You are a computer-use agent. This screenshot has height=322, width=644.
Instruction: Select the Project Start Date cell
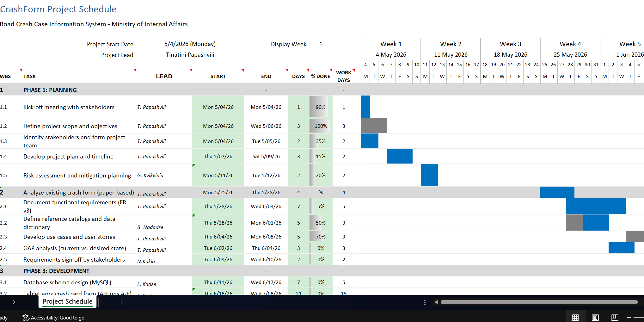[190, 44]
